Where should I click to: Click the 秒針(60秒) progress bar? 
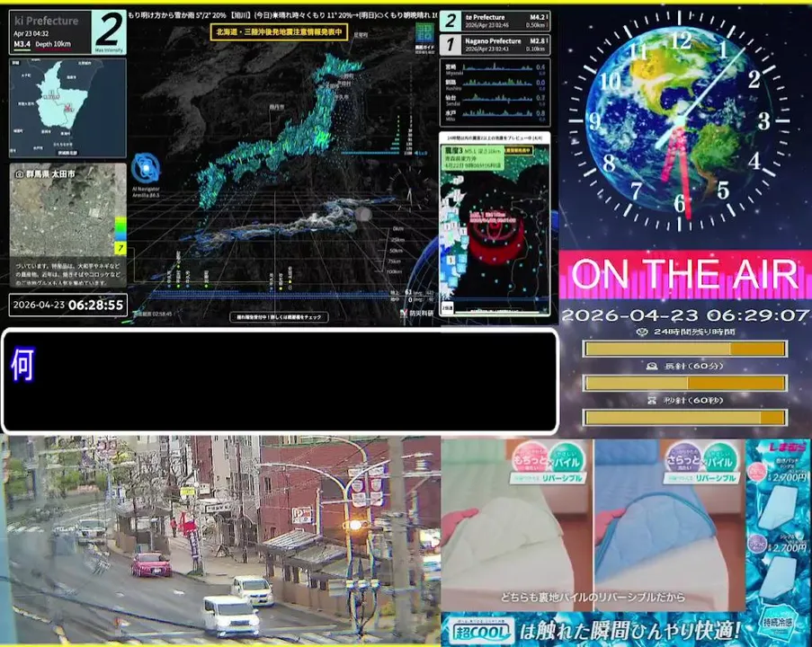[x=685, y=417]
